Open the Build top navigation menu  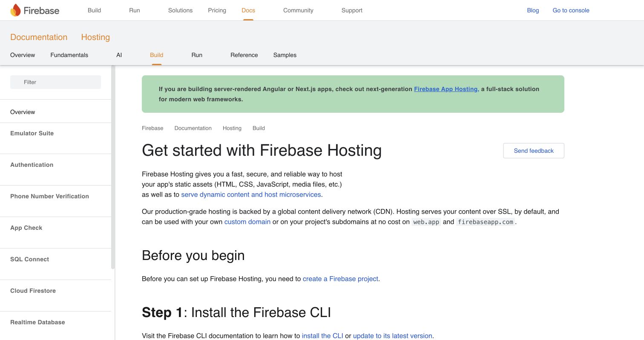click(x=94, y=10)
